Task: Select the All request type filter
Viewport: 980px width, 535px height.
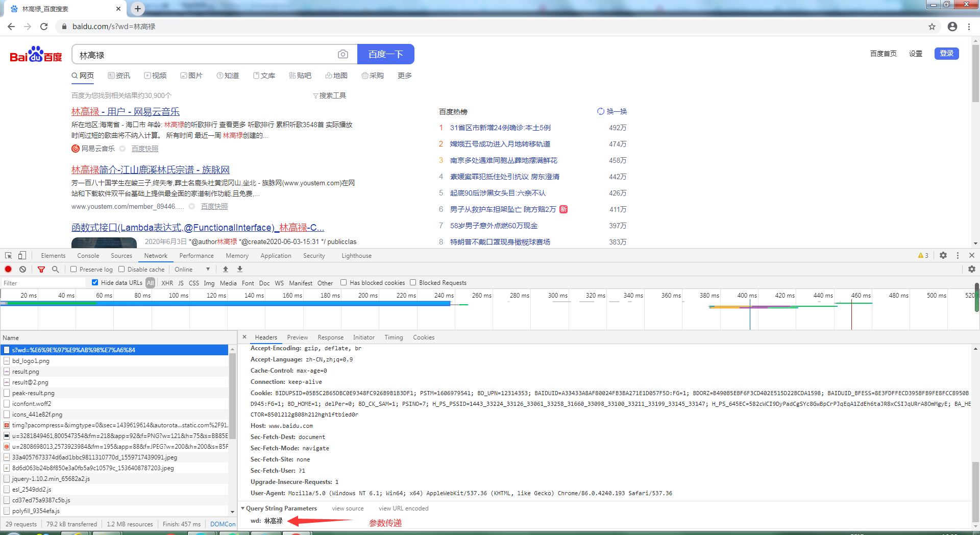Action: click(150, 283)
